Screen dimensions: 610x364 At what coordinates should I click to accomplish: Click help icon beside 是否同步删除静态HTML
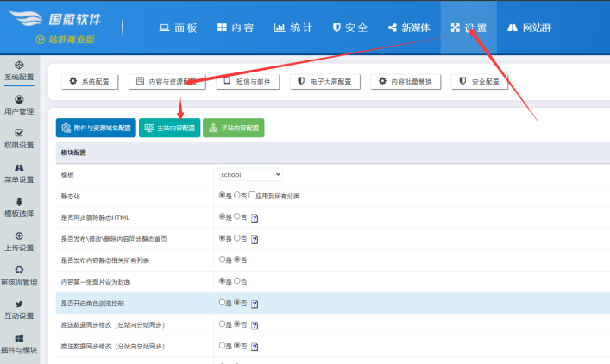tap(255, 217)
